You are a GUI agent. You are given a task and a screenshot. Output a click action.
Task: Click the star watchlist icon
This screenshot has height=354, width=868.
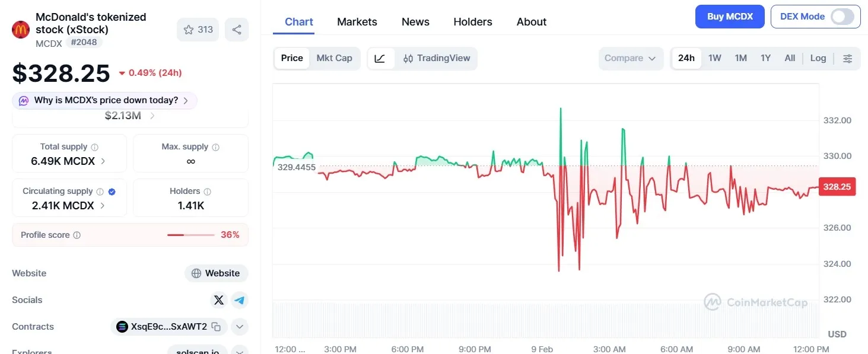[189, 30]
